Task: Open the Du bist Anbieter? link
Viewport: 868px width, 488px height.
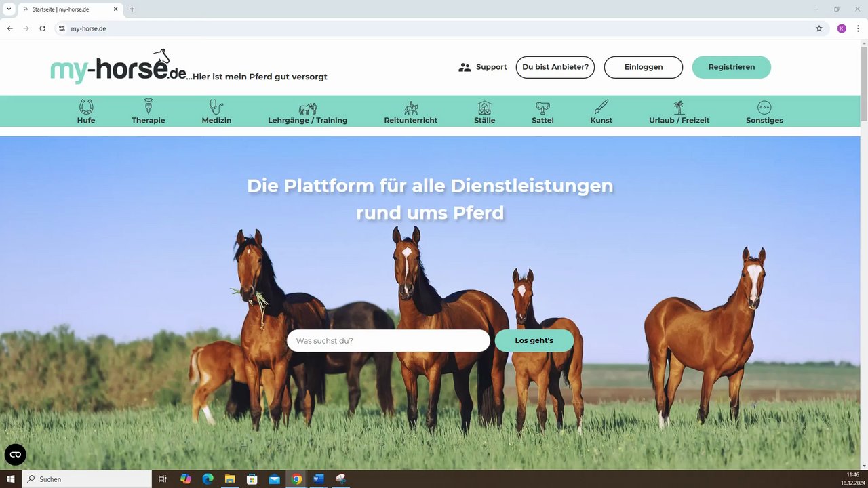Action: coord(555,67)
